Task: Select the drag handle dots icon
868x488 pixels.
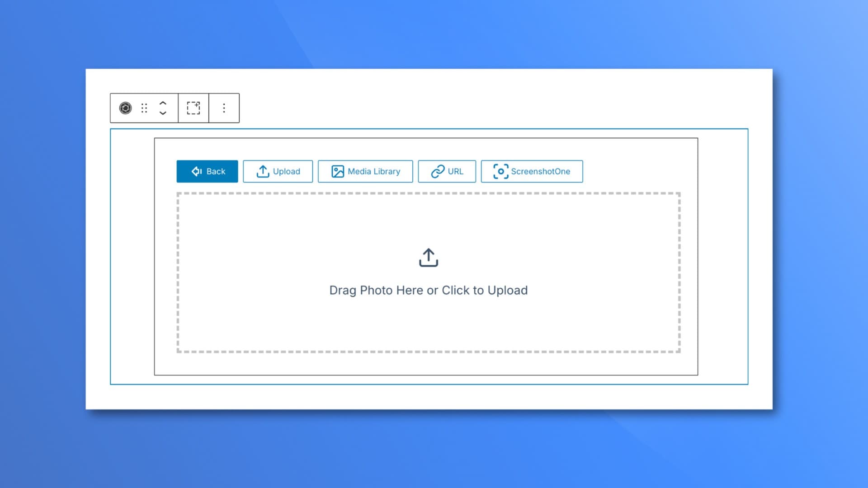Action: (x=144, y=108)
